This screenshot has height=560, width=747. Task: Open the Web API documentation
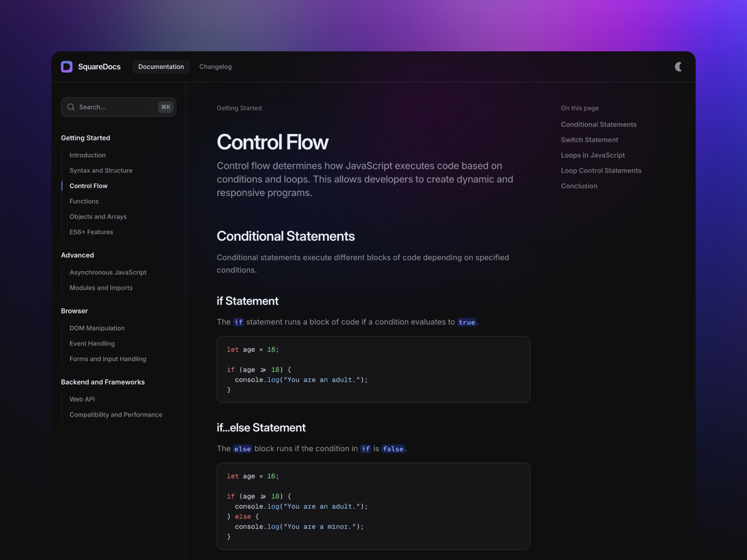pyautogui.click(x=82, y=399)
